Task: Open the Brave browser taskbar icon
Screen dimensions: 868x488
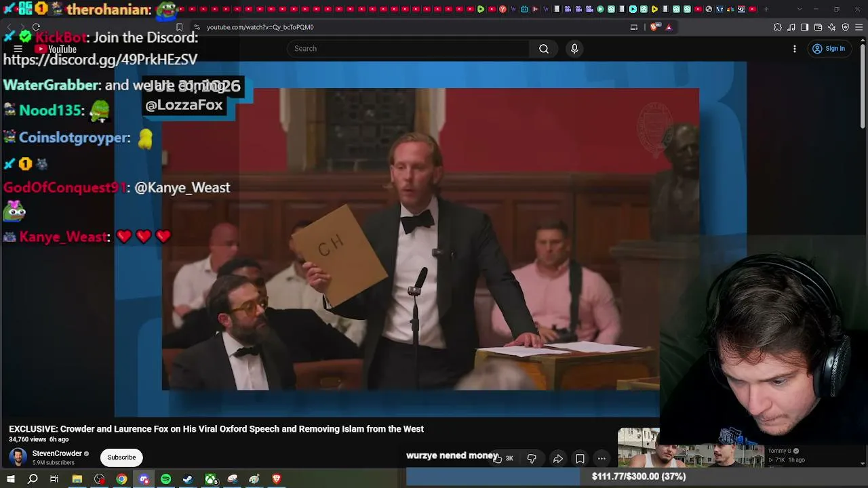Action: (276, 479)
